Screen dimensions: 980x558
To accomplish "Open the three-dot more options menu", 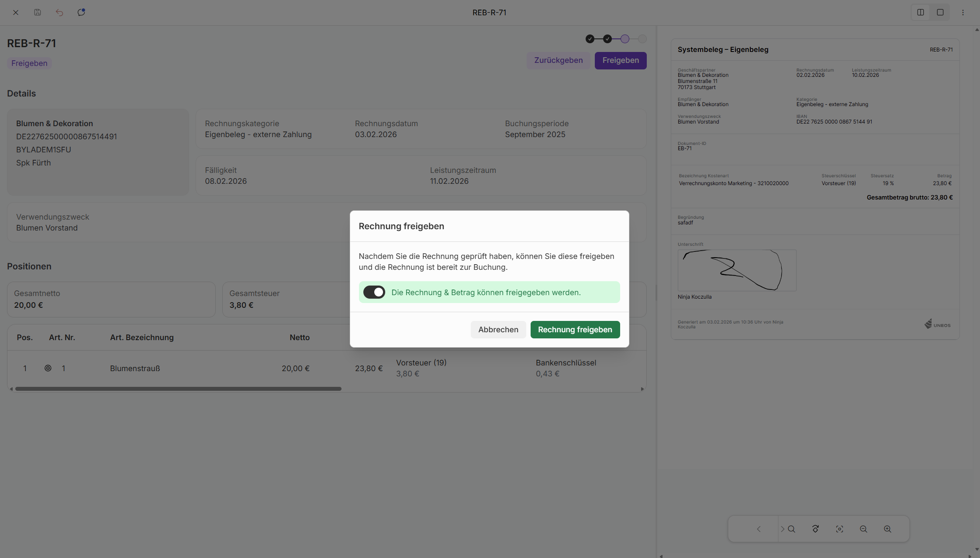I will 963,12.
